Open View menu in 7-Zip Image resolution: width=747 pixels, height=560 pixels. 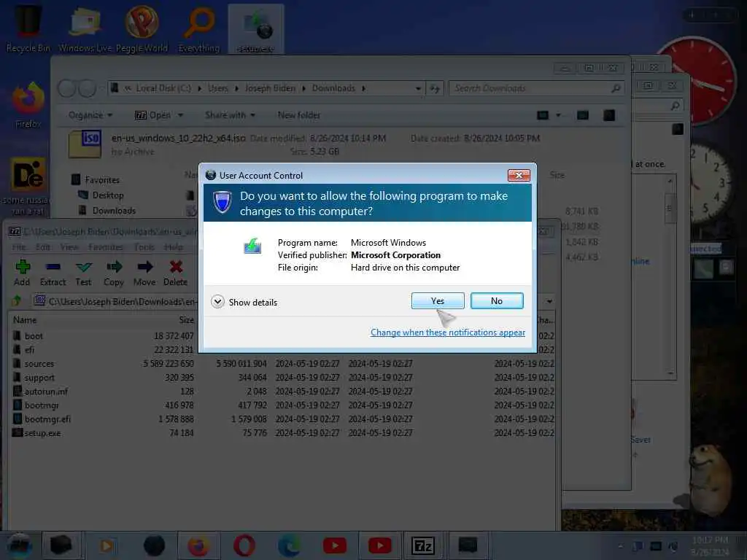pos(69,247)
